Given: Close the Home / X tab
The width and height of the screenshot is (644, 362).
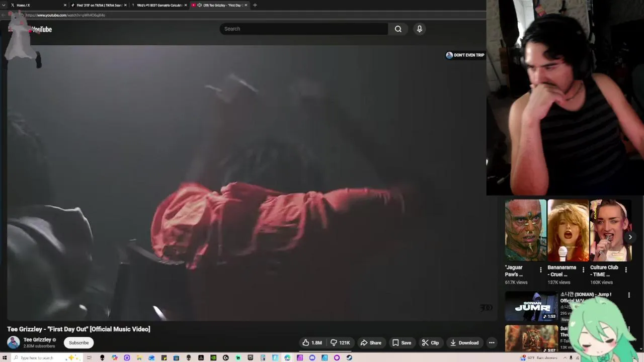Looking at the screenshot, I should (x=65, y=5).
